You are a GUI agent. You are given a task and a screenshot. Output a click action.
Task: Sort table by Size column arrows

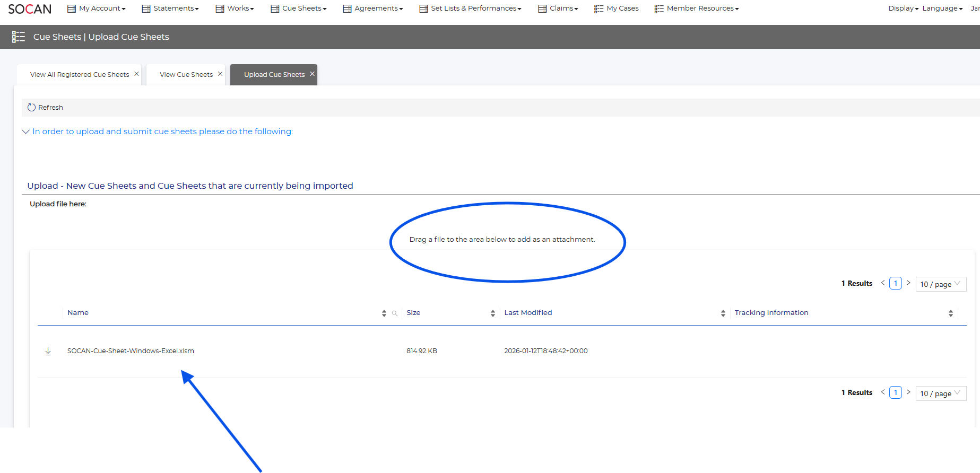pyautogui.click(x=493, y=313)
